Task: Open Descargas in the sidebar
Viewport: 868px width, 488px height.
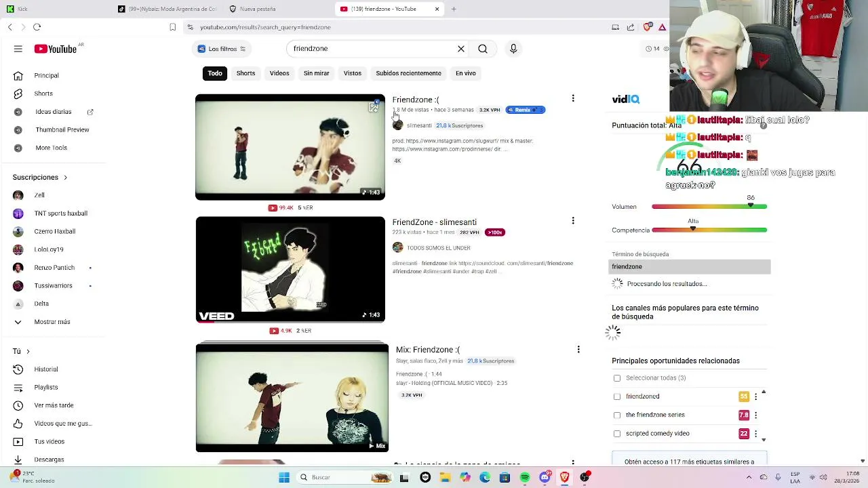Action: pyautogui.click(x=49, y=460)
